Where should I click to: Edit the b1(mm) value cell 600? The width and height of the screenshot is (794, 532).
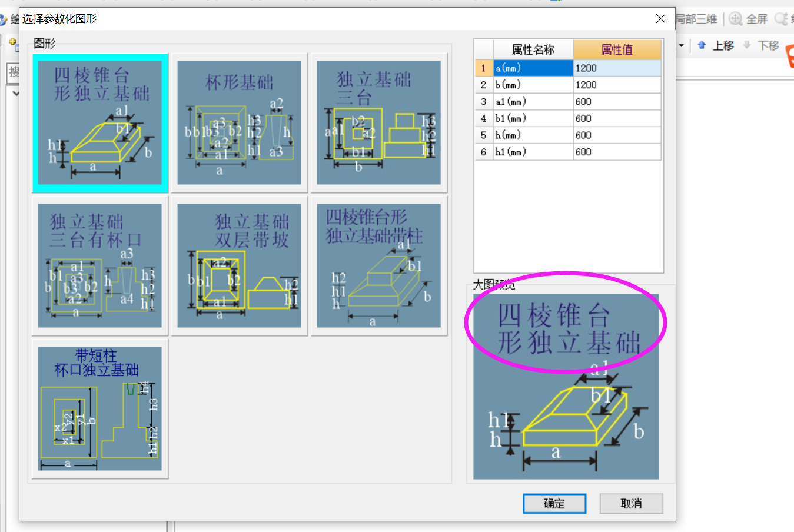click(617, 118)
